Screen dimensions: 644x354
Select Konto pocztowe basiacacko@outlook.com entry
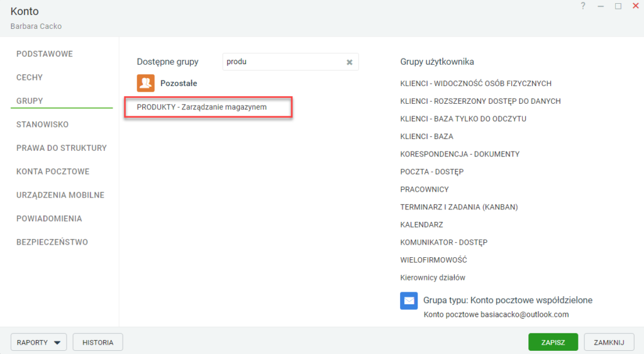(497, 314)
